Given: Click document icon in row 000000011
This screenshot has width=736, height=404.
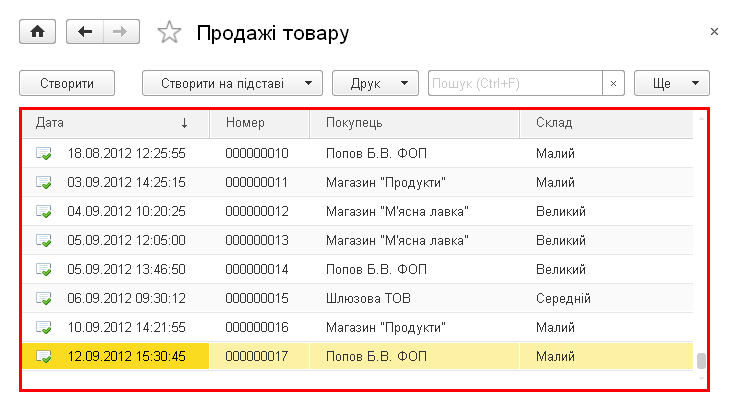Looking at the screenshot, I should tap(44, 183).
